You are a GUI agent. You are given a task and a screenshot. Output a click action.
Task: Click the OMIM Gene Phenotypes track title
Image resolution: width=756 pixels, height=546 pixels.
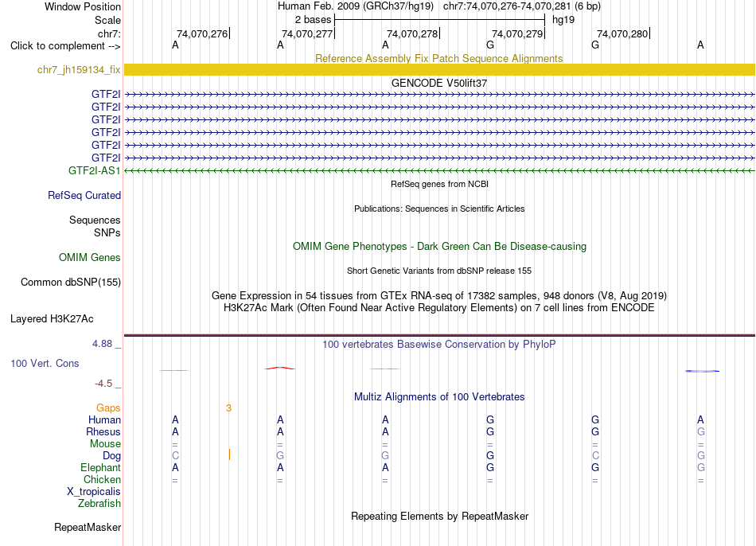click(x=439, y=246)
